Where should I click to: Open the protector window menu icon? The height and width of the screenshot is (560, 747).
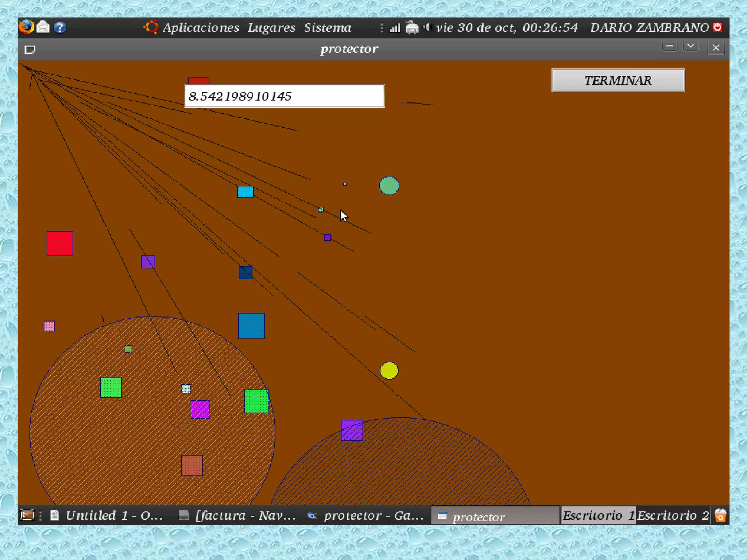[30, 49]
